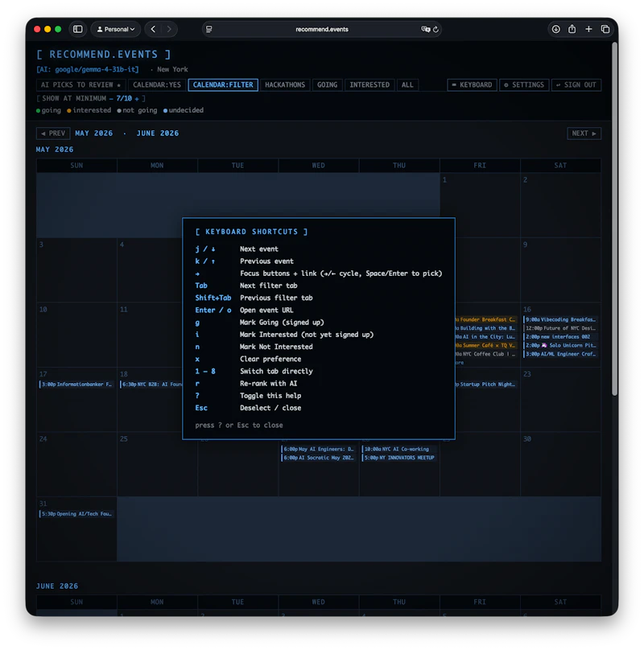Click the AI: google/gemma-4-31b-it model link
The image size is (644, 650).
coord(88,69)
